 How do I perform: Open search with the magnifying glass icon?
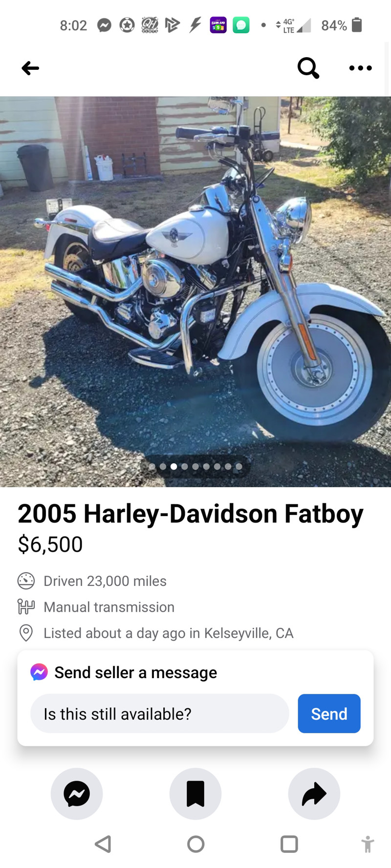coord(308,68)
